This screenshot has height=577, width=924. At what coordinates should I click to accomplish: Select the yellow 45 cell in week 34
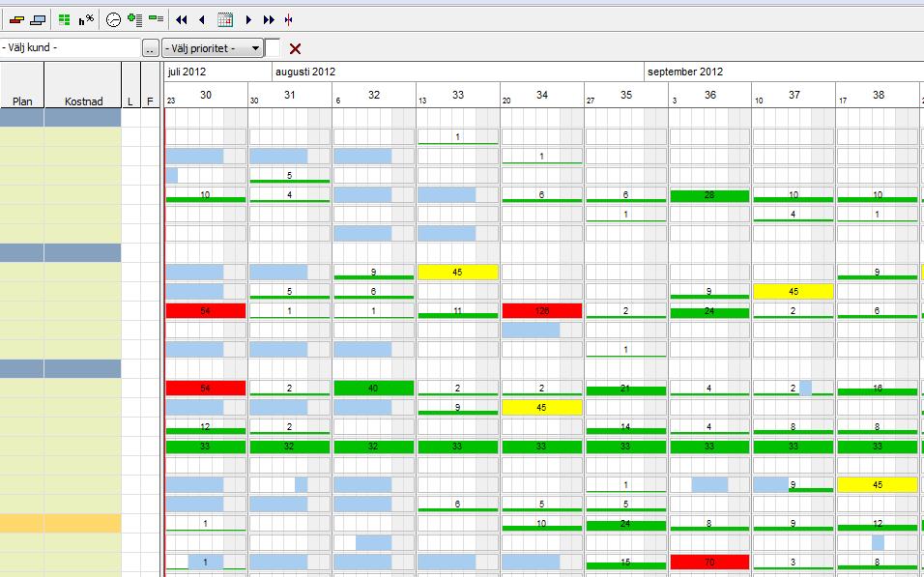coord(542,407)
